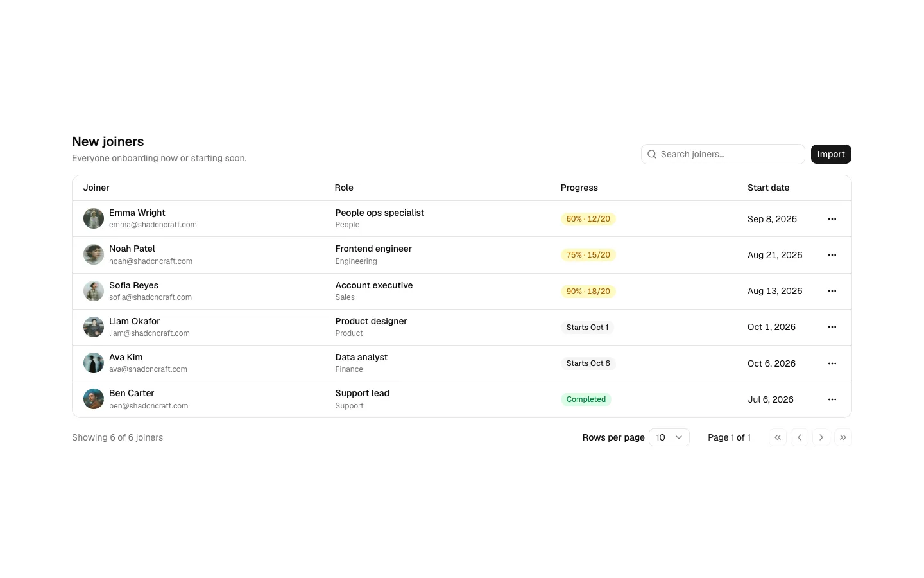Click Emma Wright's avatar photo
The height and width of the screenshot is (578, 924).
tap(94, 218)
